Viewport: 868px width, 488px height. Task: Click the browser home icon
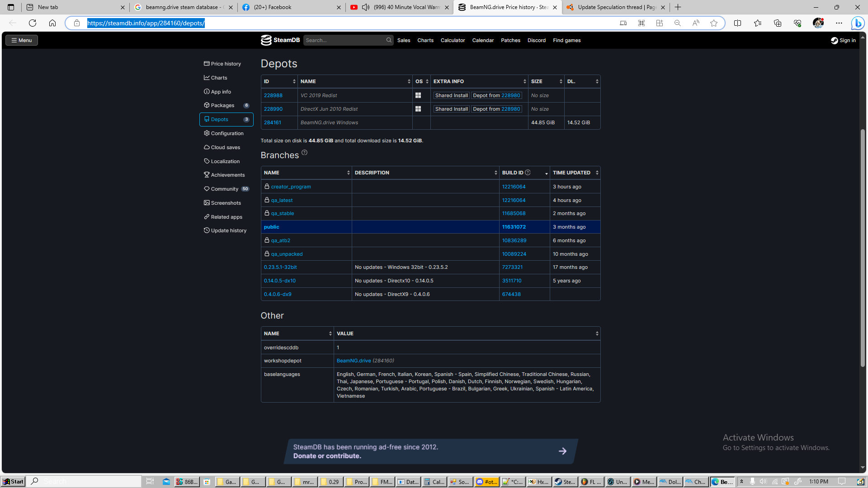point(52,23)
